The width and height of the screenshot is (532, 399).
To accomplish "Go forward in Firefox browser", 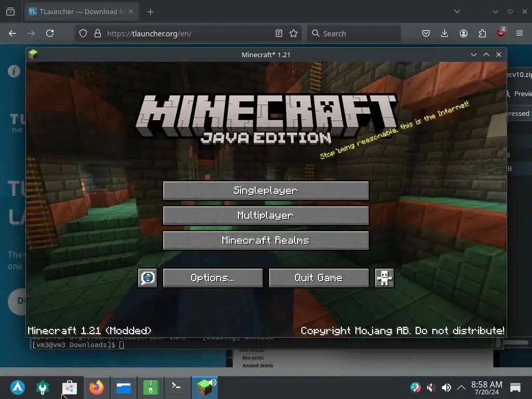I will click(x=31, y=33).
